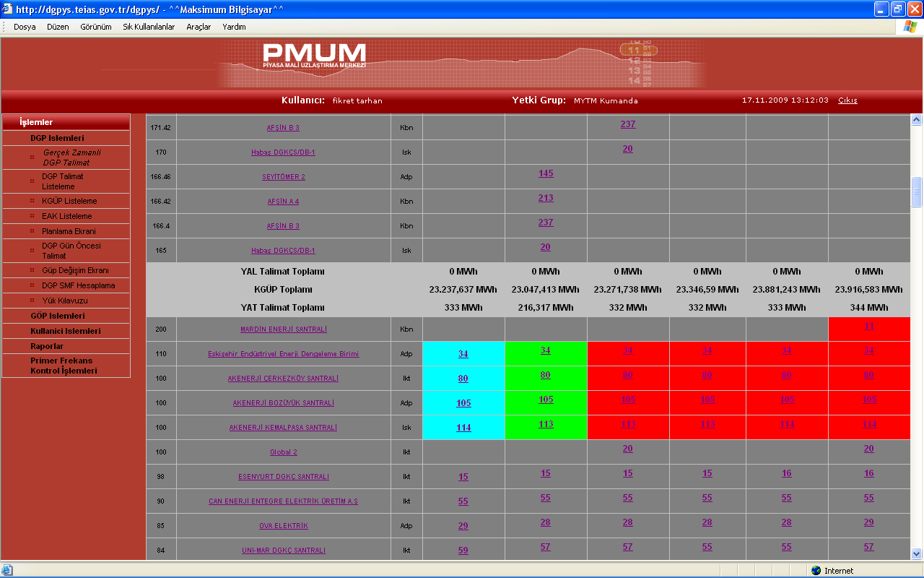
Task: Open the Görünüm menu
Action: tap(96, 27)
